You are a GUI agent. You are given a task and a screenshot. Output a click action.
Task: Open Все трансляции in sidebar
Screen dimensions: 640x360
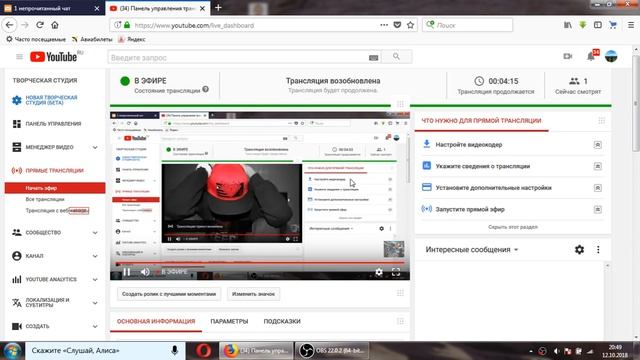click(45, 199)
